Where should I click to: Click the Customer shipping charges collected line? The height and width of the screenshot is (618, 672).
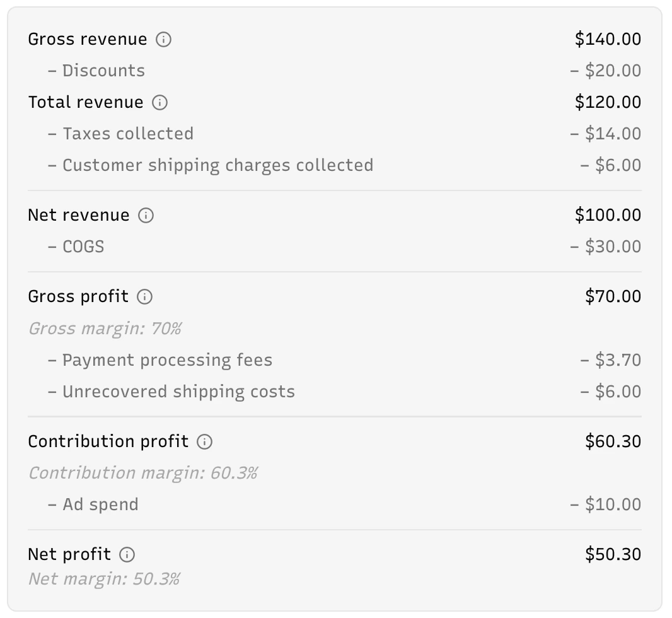coord(216,165)
